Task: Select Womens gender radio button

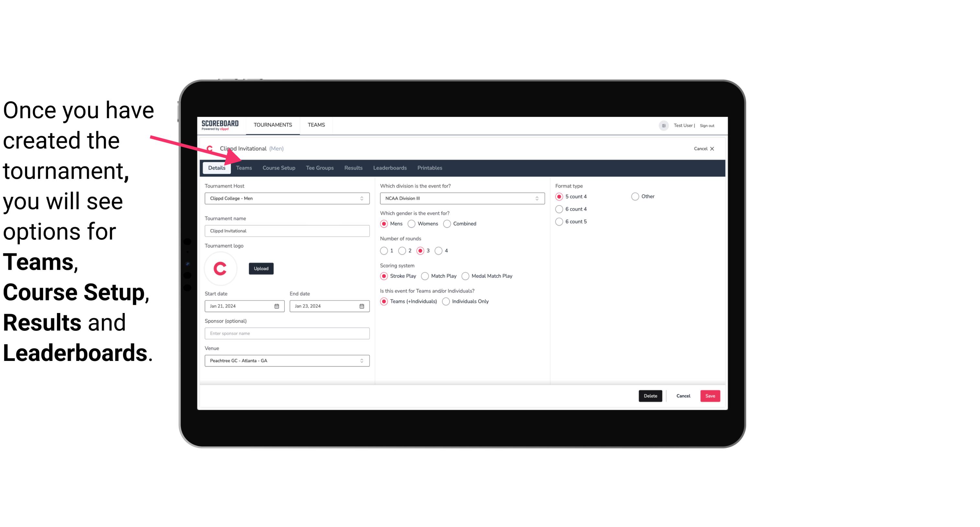Action: click(412, 223)
